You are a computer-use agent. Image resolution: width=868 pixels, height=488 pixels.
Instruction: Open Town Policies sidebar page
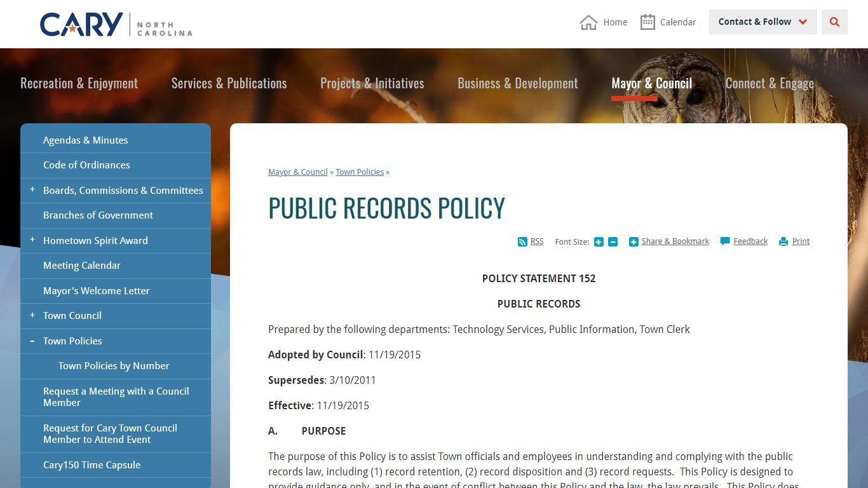click(x=72, y=341)
